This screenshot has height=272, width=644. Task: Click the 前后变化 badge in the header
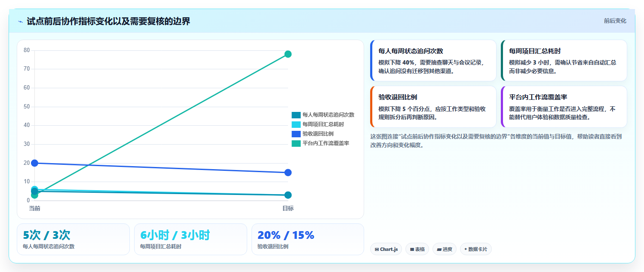pos(615,21)
